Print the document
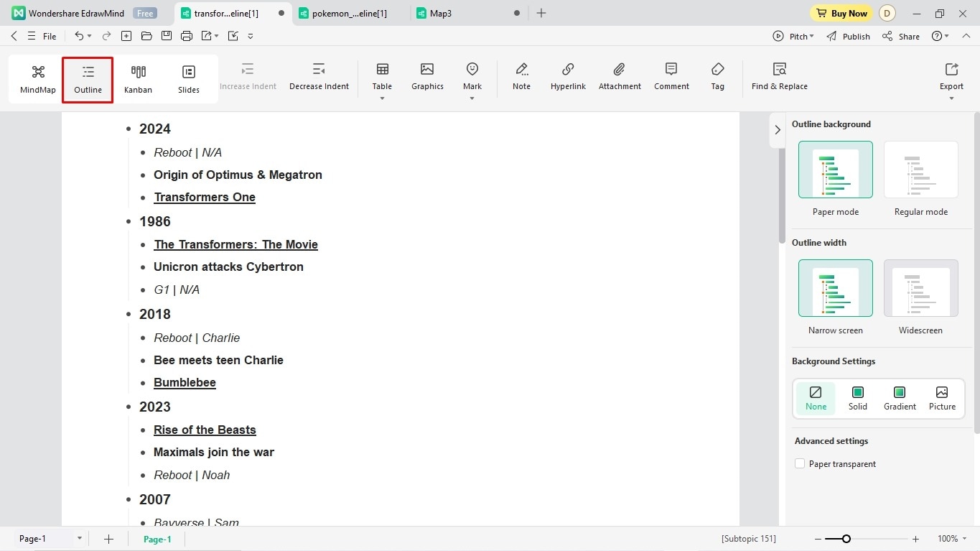The image size is (980, 551). pyautogui.click(x=187, y=36)
